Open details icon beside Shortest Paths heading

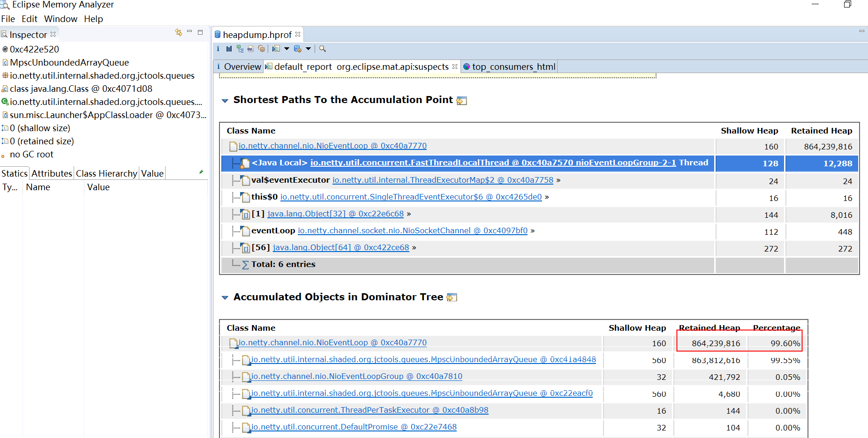pyautogui.click(x=462, y=101)
